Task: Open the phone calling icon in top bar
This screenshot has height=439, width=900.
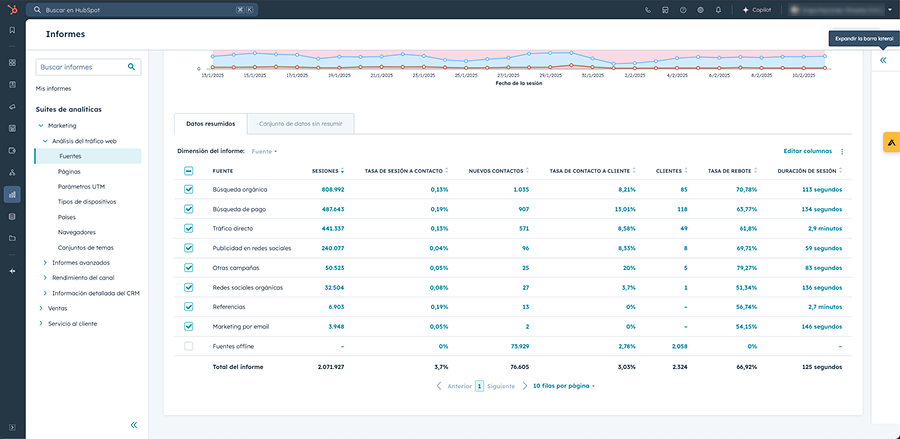Action: pyautogui.click(x=648, y=10)
